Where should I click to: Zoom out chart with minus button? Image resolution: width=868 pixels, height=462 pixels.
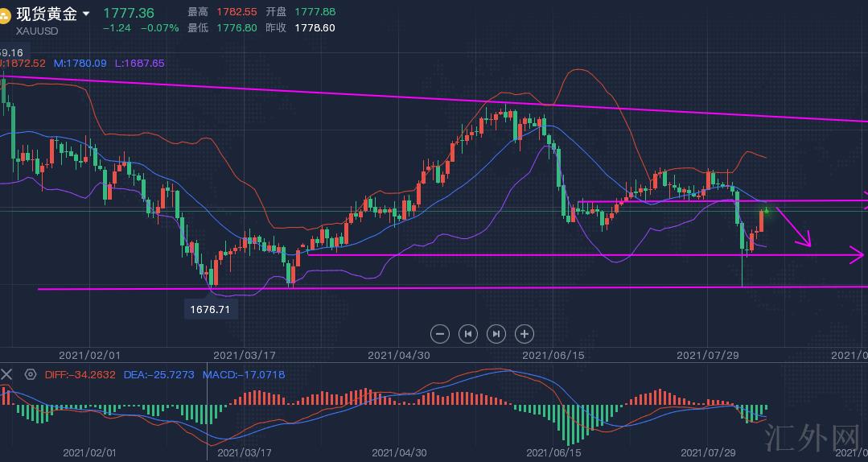click(440, 333)
